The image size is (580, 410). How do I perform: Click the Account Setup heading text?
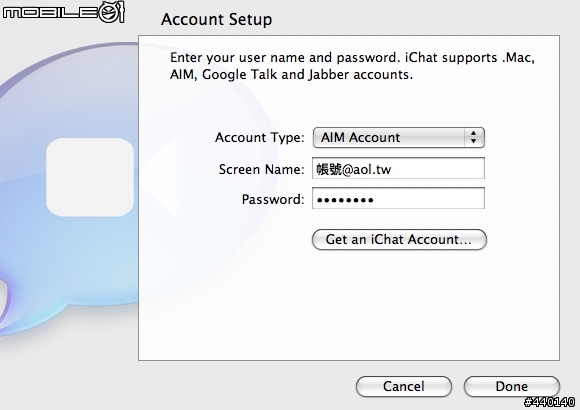[x=217, y=19]
